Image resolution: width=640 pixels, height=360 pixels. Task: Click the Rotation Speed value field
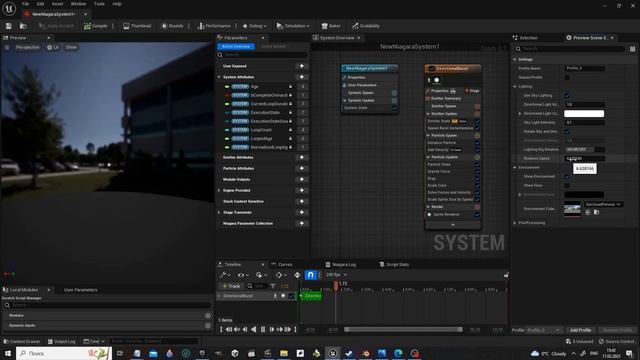(x=584, y=158)
